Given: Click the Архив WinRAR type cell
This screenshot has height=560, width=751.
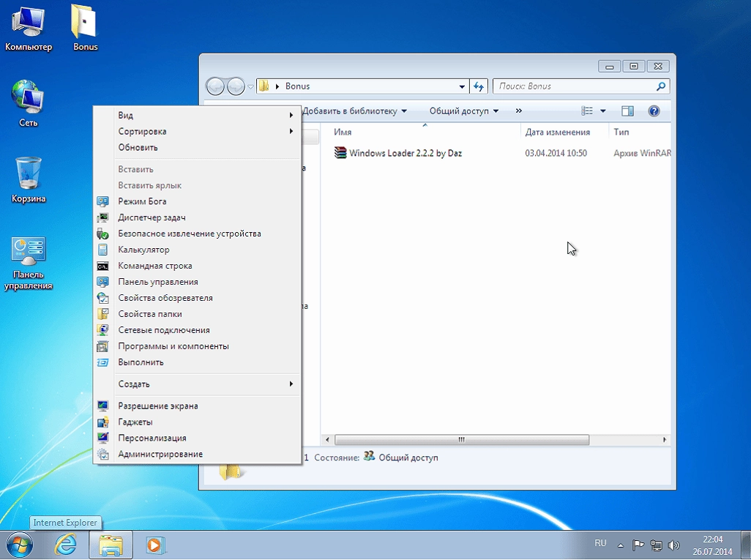Looking at the screenshot, I should pos(642,153).
